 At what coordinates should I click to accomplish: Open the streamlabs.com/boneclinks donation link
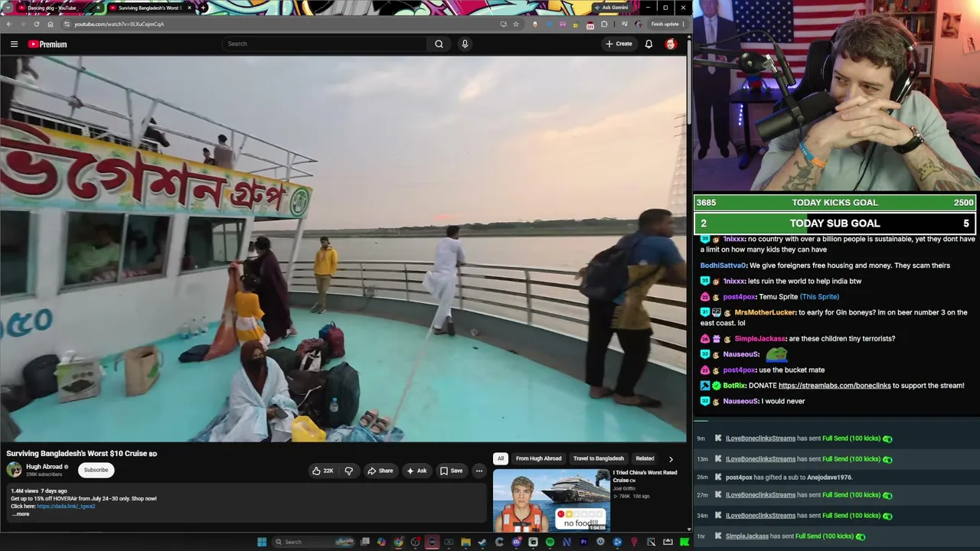[x=835, y=386]
